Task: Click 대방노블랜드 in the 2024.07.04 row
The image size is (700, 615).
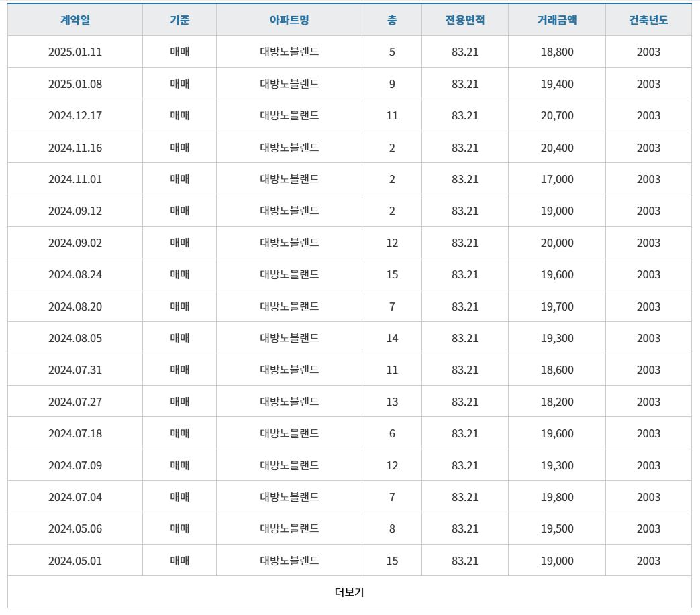Action: (x=289, y=497)
